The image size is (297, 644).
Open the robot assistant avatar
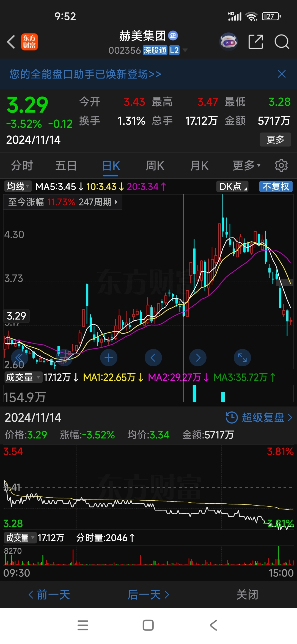(x=228, y=42)
